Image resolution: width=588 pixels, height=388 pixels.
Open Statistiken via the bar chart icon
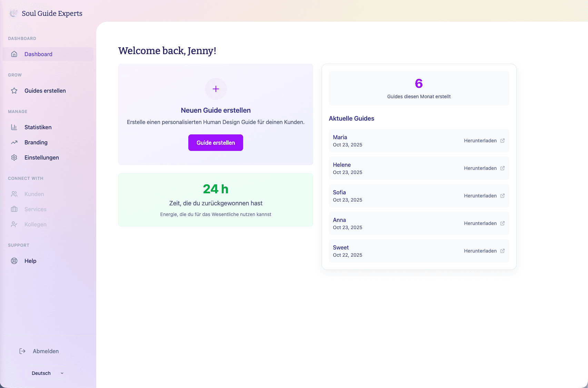(x=14, y=127)
